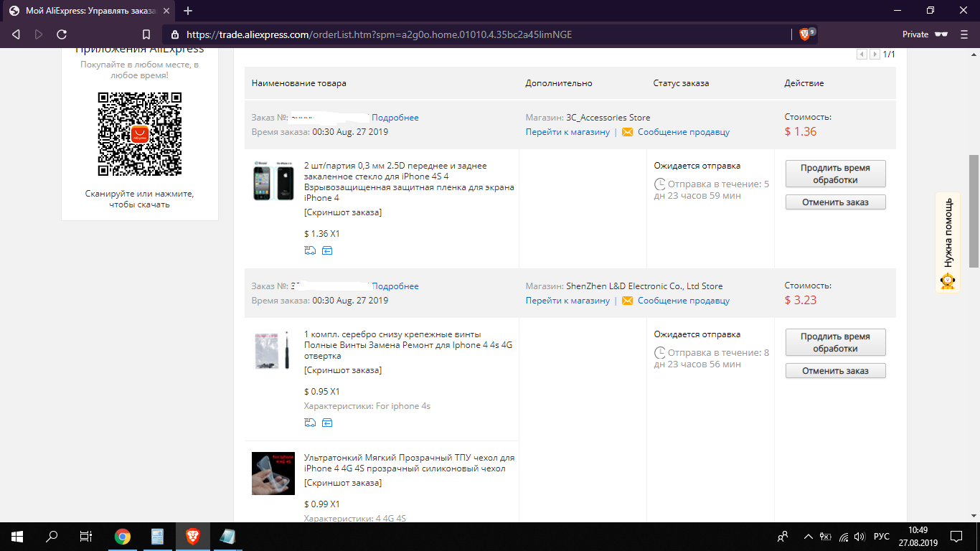Click delivery truck icon under $ 0.95 item
The height and width of the screenshot is (551, 980).
[310, 423]
